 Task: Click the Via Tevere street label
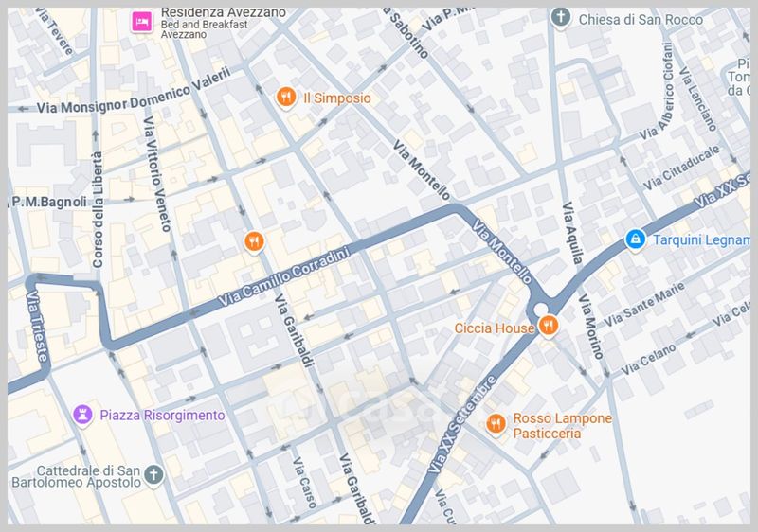pyautogui.click(x=54, y=31)
